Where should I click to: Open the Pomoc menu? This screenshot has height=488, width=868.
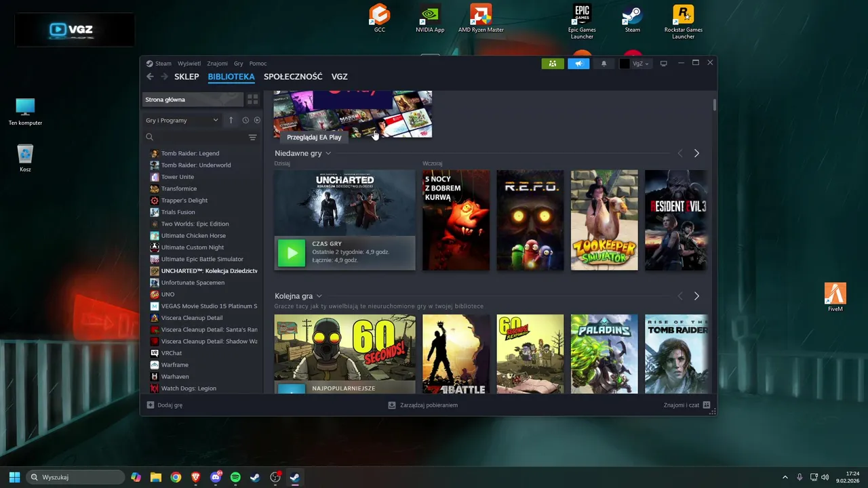tap(258, 64)
